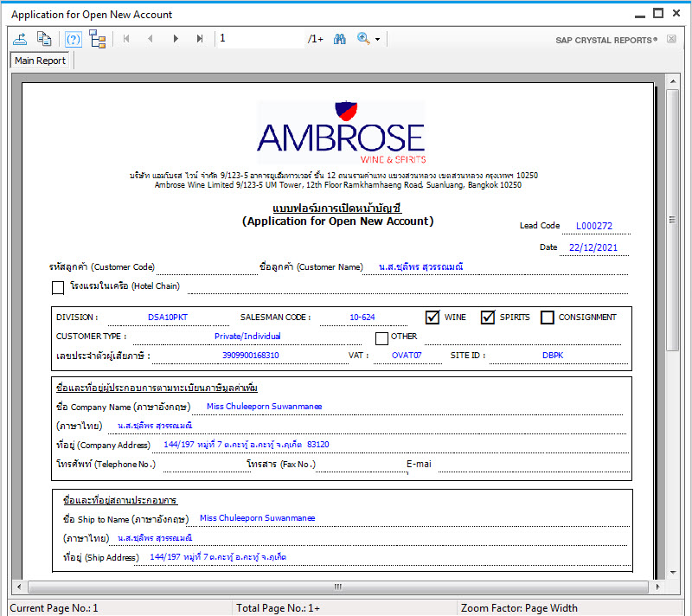692x616 pixels.
Task: Click the salesman code 10-624
Action: (362, 318)
